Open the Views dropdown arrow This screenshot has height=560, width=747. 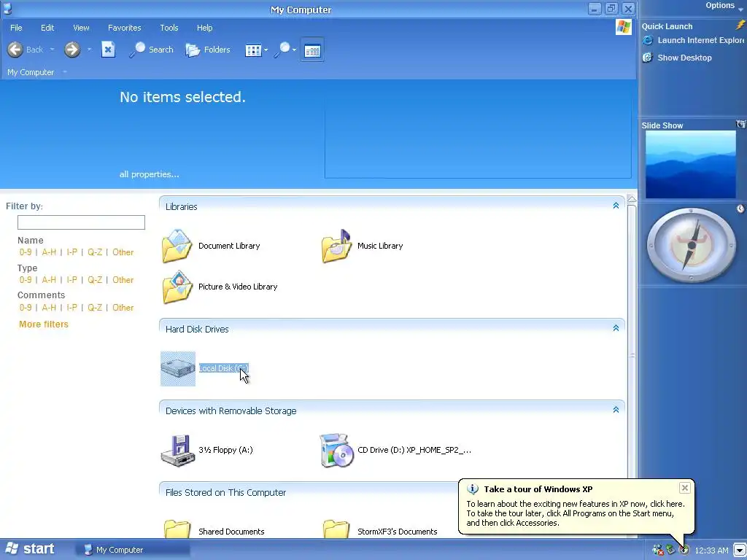click(266, 50)
